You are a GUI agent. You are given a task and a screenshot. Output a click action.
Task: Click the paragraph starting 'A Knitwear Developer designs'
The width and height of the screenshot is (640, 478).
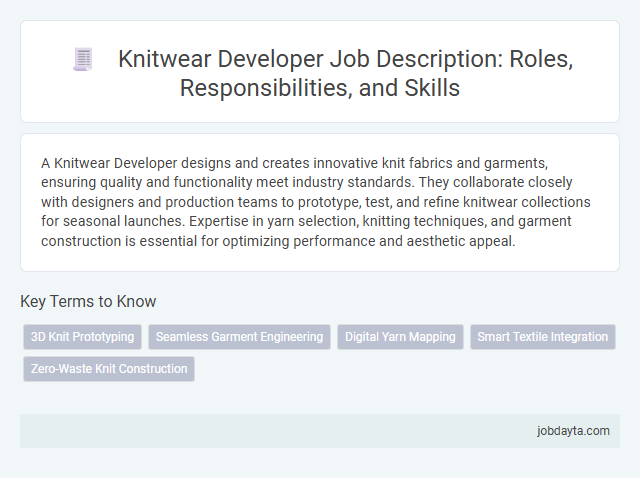(x=316, y=202)
